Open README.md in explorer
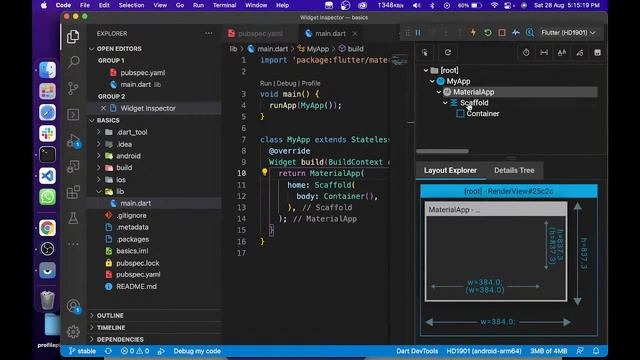This screenshot has width=640, height=360. point(136,287)
